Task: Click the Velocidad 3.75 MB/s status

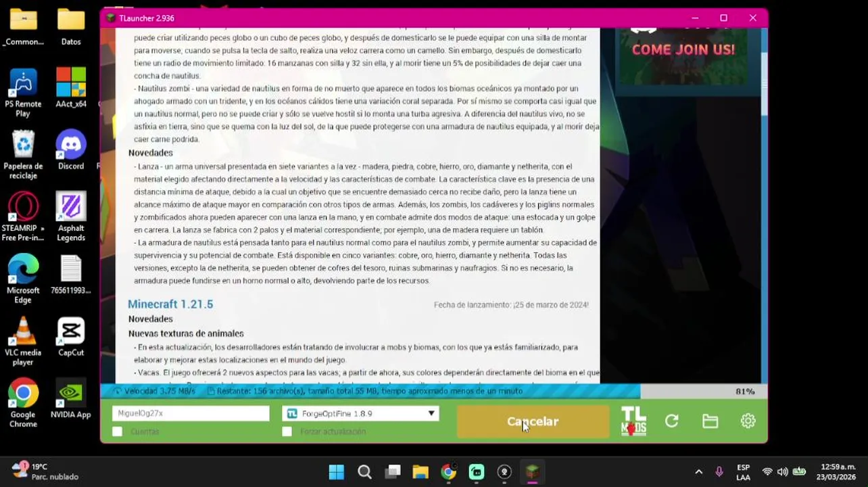Action: 155,391
